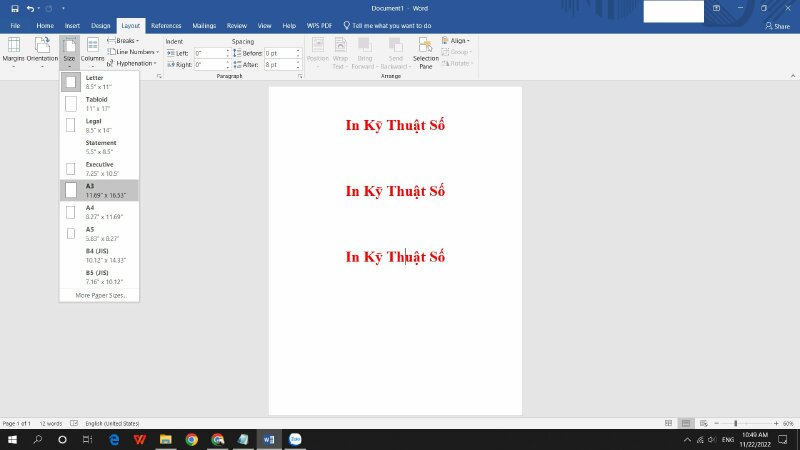Open the Selection Pane

coord(426,52)
